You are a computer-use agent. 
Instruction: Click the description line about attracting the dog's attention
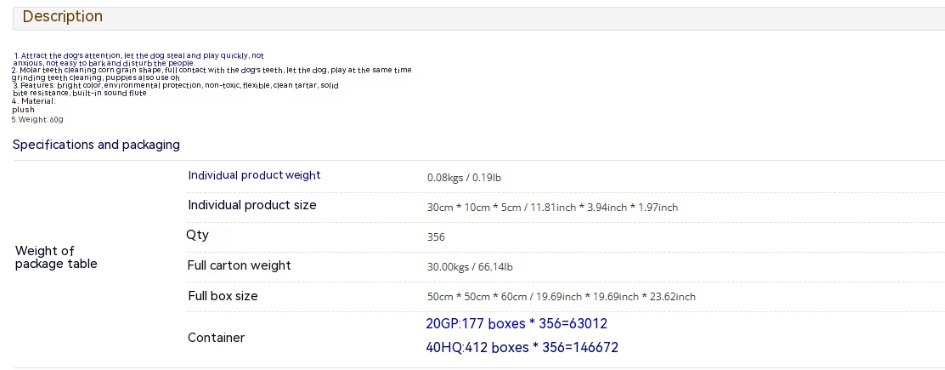(138, 59)
